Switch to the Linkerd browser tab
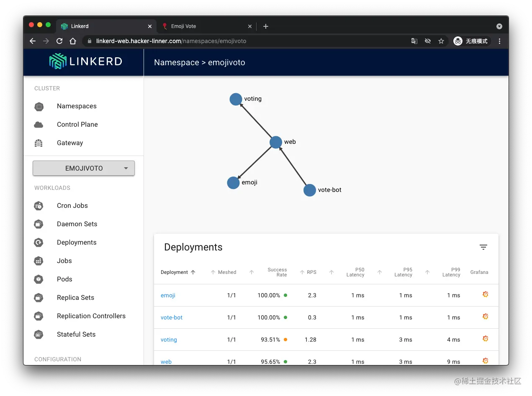The image size is (532, 396). pyautogui.click(x=107, y=26)
